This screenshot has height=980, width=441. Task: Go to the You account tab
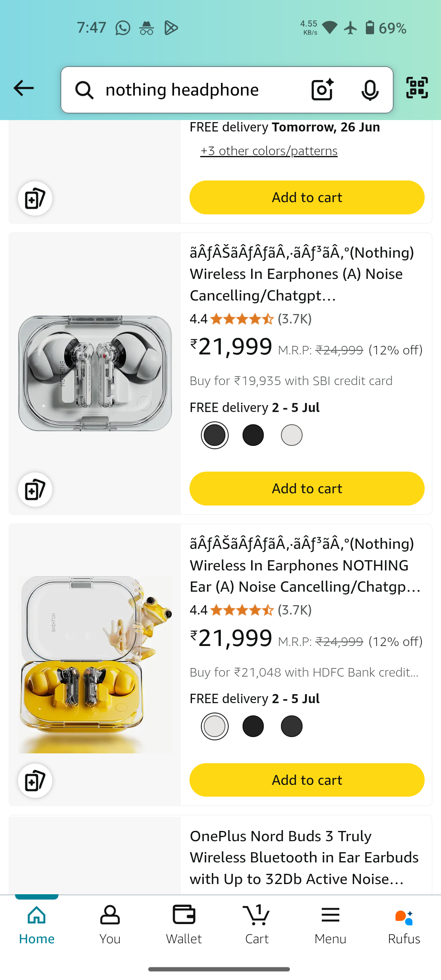pyautogui.click(x=110, y=926)
